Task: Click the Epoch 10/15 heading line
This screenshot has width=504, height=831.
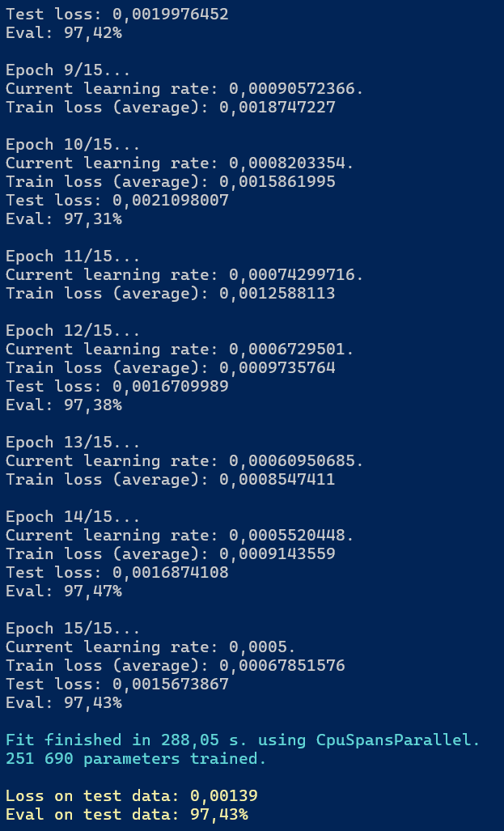Action: tap(73, 145)
